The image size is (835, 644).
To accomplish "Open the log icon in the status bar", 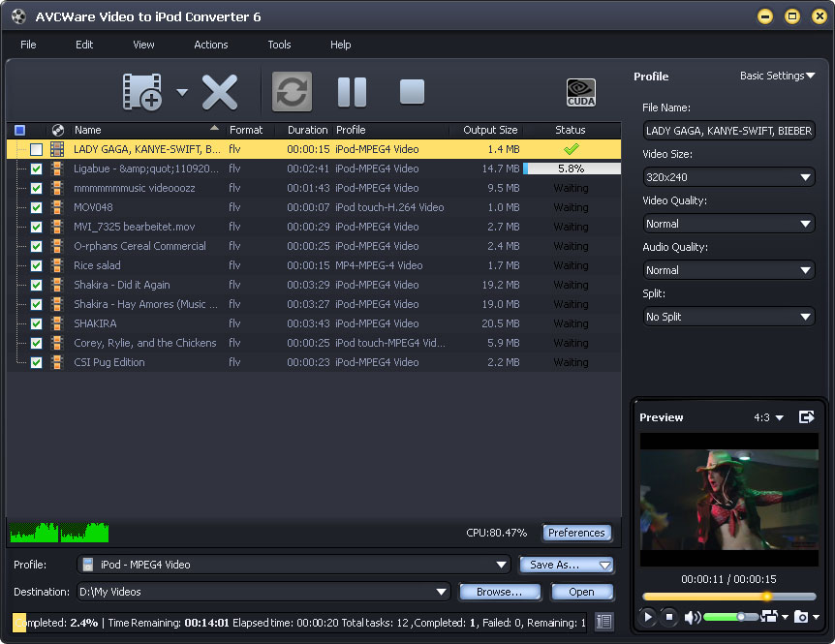I will [x=604, y=623].
